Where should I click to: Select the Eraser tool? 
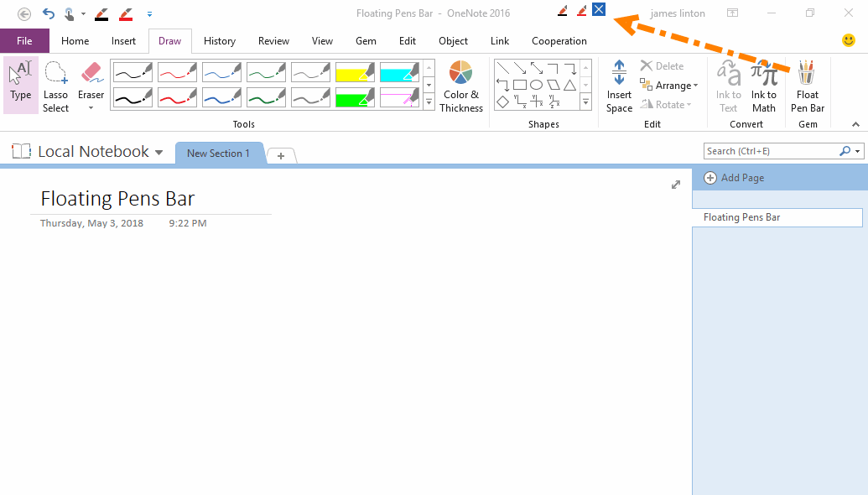click(91, 82)
